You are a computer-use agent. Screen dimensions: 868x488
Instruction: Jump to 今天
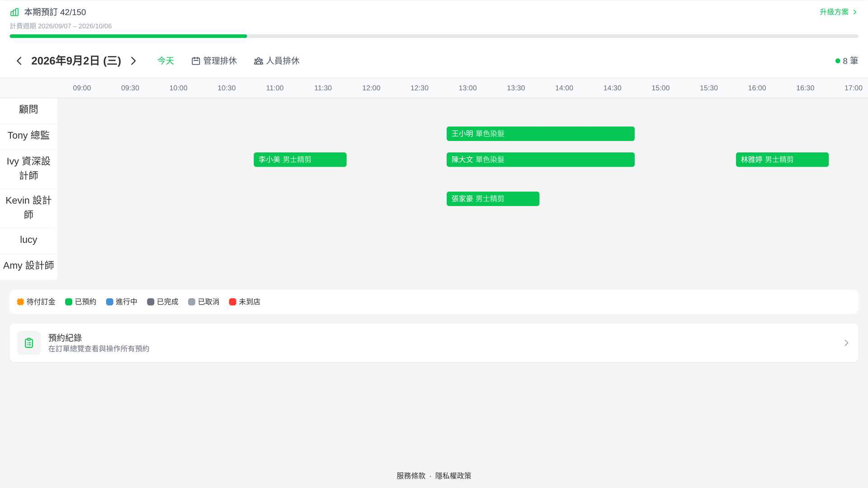click(x=165, y=61)
